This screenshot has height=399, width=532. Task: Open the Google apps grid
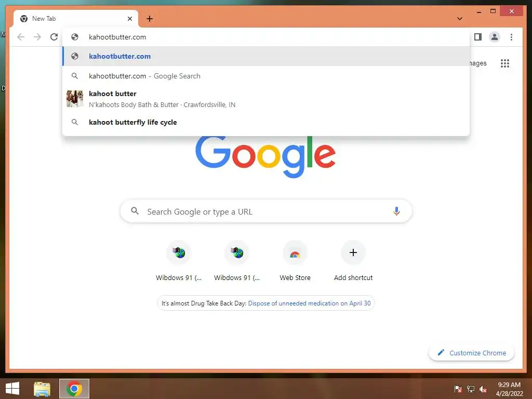[505, 63]
